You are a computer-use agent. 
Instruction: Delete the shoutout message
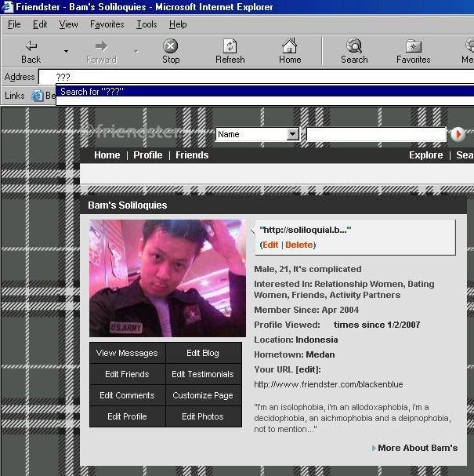click(299, 245)
